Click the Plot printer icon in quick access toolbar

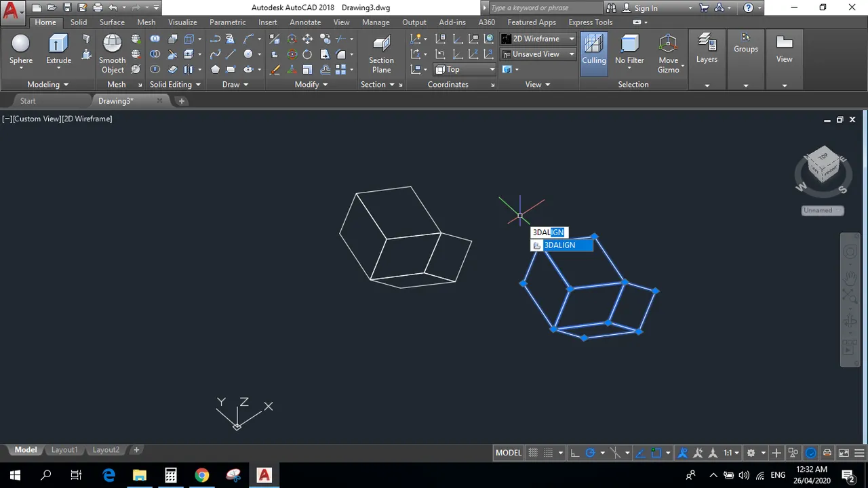point(98,8)
